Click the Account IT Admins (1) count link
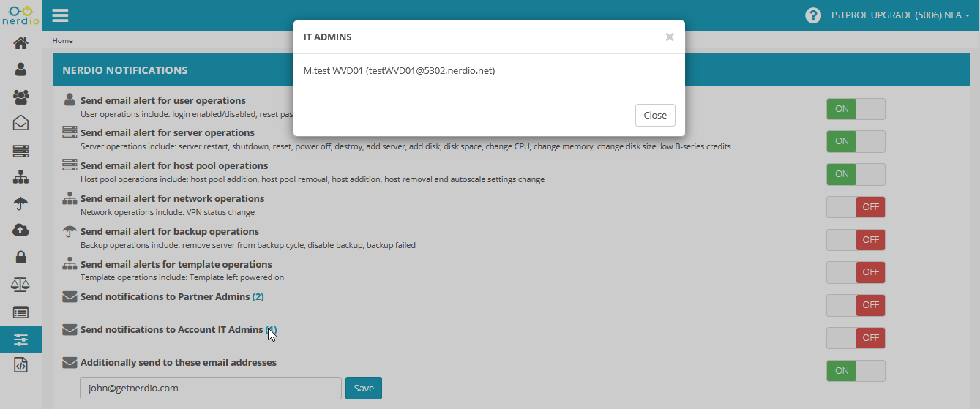 tap(271, 330)
